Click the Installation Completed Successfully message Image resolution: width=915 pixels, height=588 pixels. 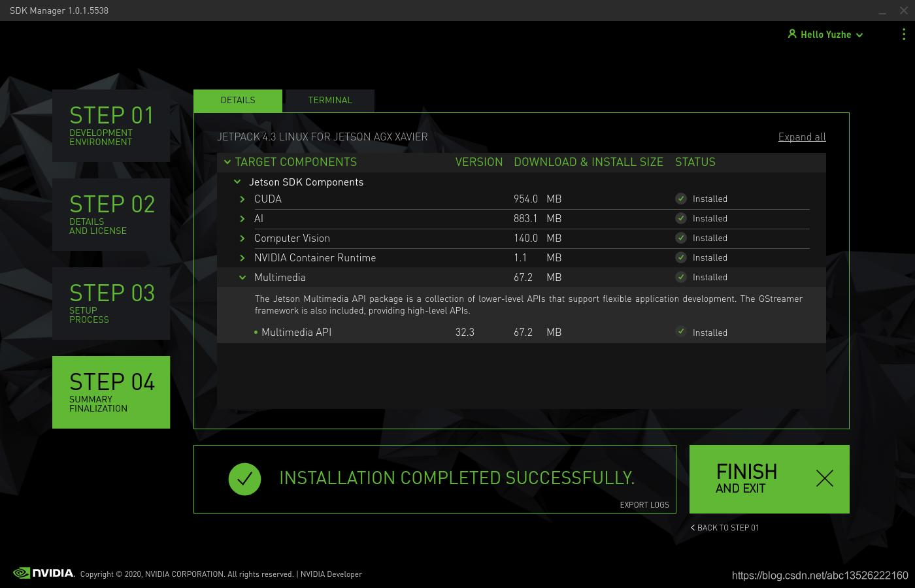457,478
